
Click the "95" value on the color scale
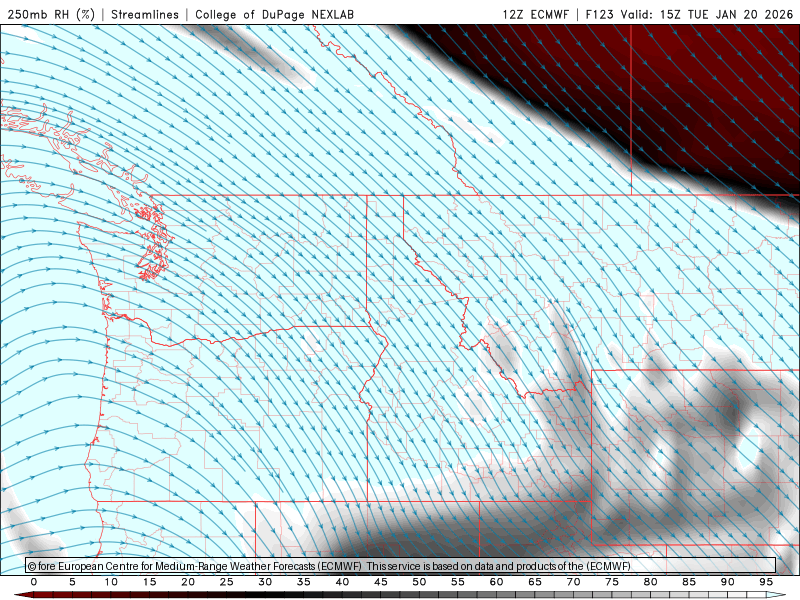point(766,582)
